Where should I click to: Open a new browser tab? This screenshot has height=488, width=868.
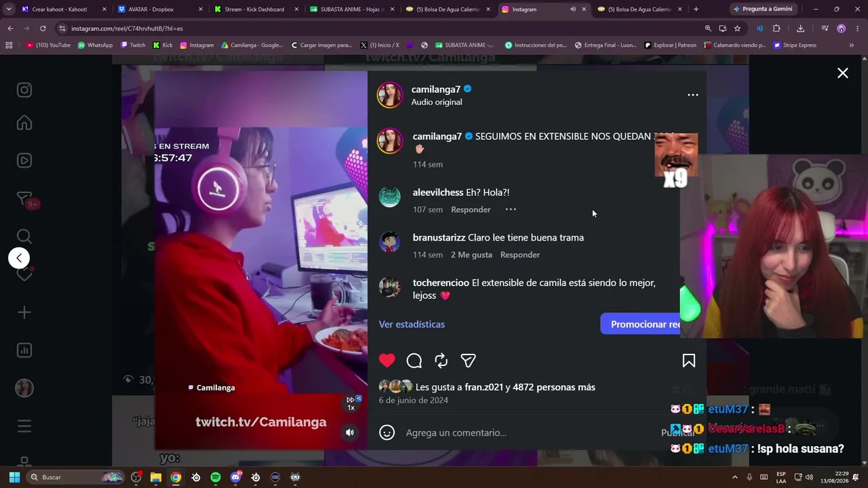coord(696,9)
